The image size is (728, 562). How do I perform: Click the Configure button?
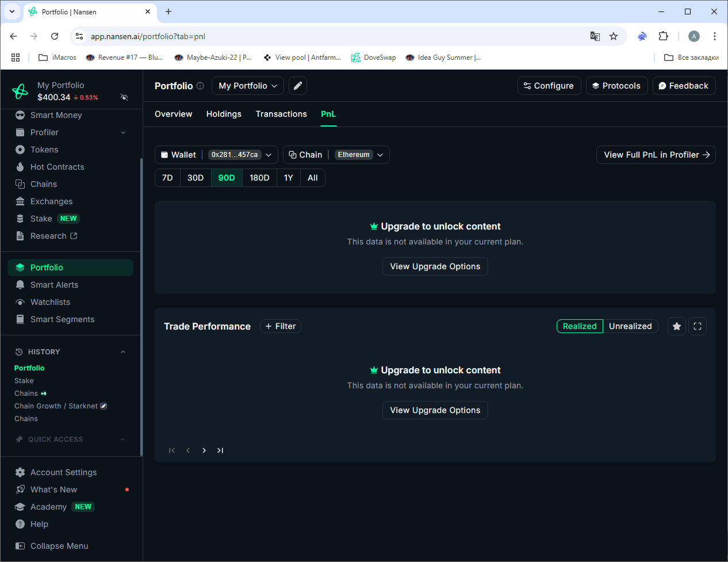pos(549,86)
